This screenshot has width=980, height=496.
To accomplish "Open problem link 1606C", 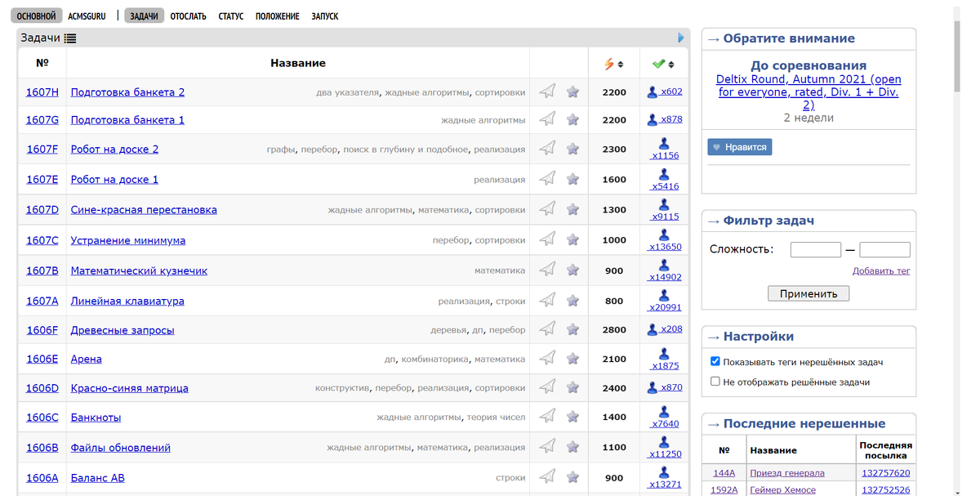I will pyautogui.click(x=42, y=418).
